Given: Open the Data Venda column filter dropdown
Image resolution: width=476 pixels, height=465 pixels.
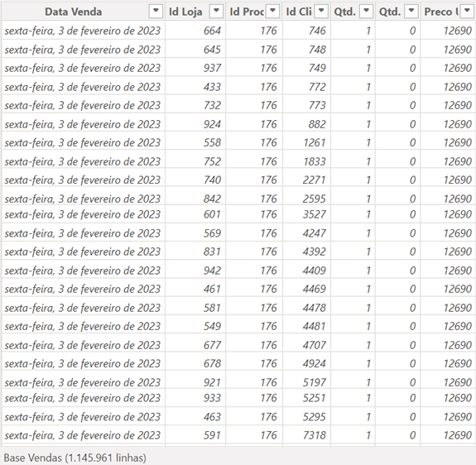Looking at the screenshot, I should pyautogui.click(x=156, y=12).
